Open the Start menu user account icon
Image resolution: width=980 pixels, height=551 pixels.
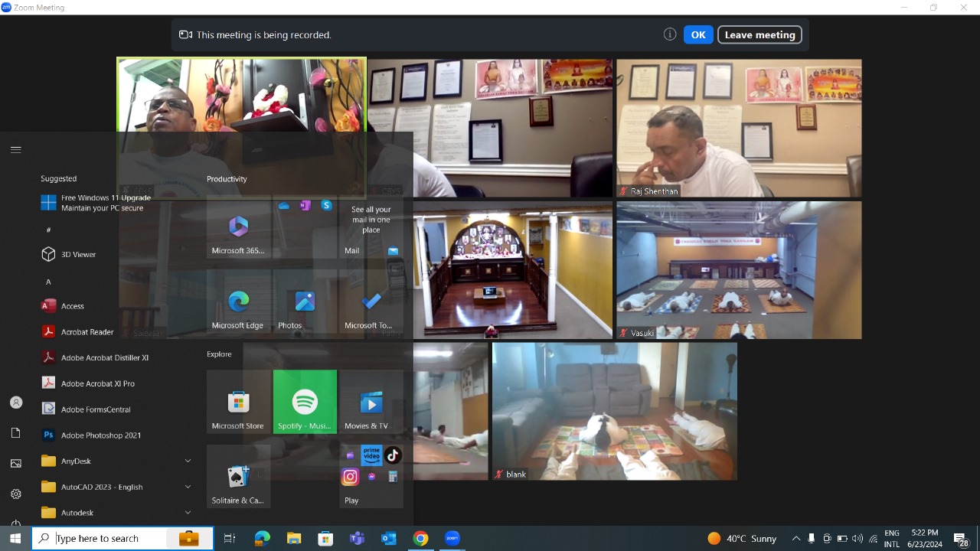(x=16, y=403)
